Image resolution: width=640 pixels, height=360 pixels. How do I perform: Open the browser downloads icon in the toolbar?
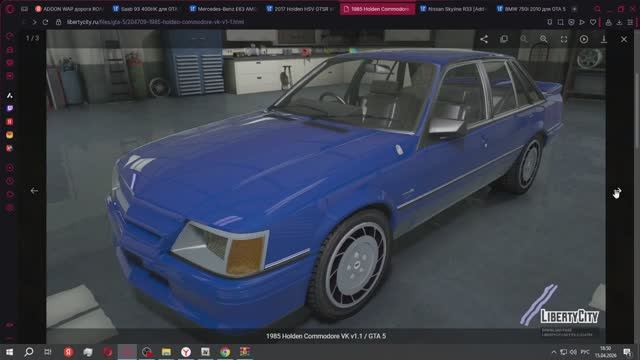click(x=619, y=22)
